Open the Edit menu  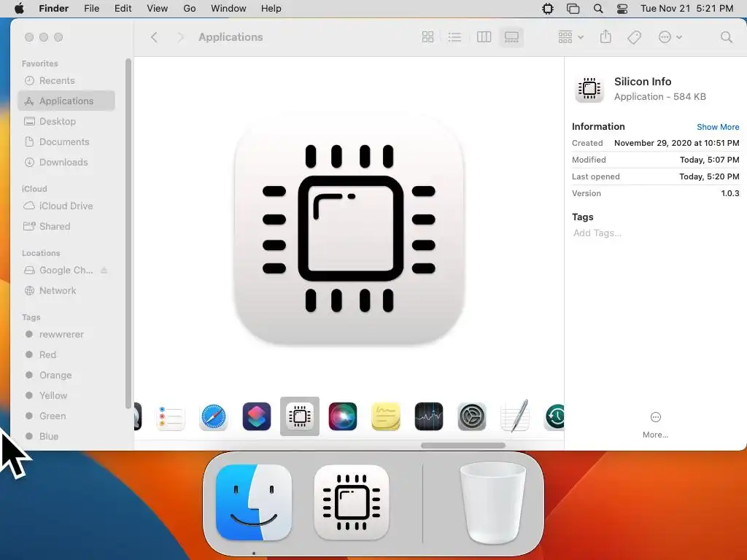pos(123,9)
